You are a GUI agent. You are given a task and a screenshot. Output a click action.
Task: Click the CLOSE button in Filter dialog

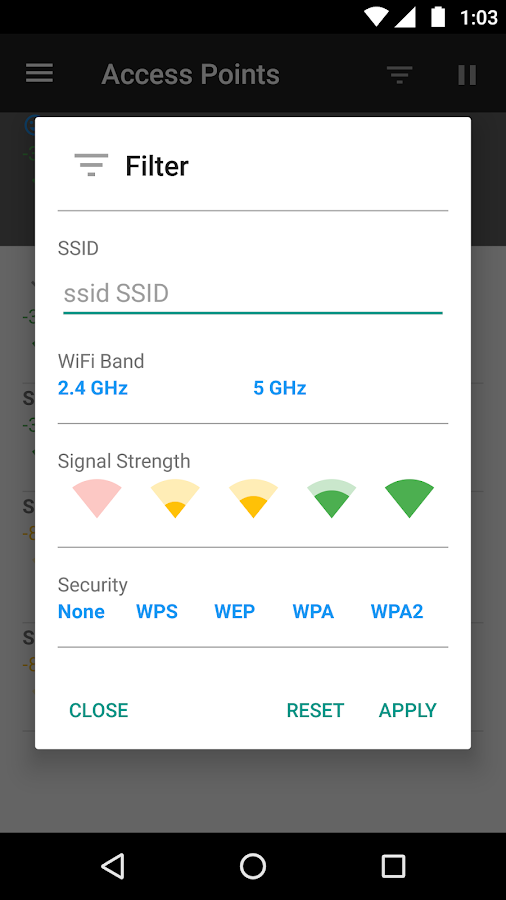(x=99, y=711)
